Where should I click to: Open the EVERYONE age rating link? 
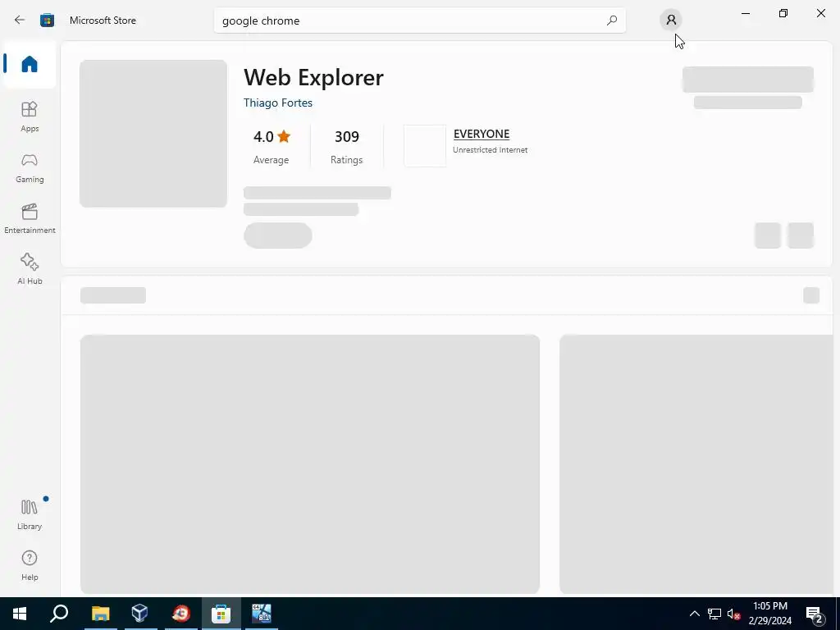click(481, 134)
